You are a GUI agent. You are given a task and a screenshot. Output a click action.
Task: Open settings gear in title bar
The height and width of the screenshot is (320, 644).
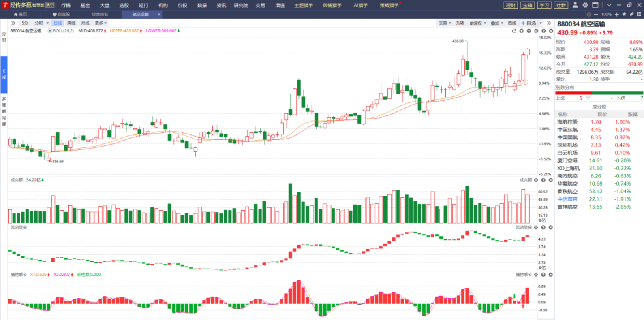(x=585, y=5)
